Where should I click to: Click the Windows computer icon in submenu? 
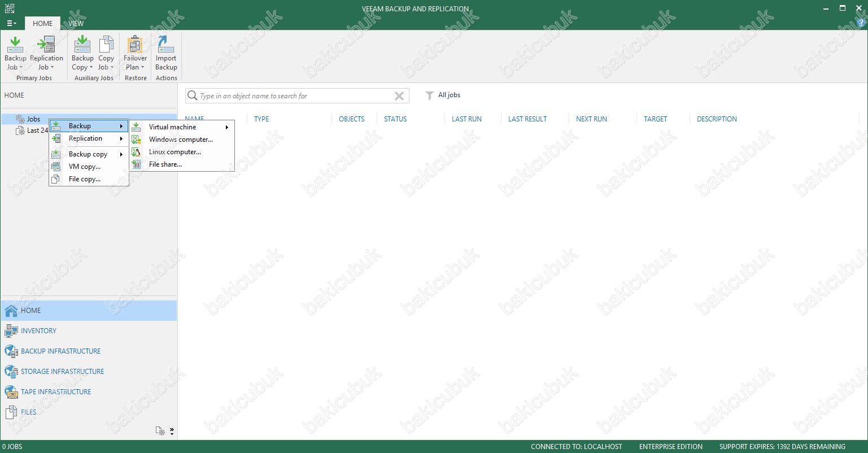coord(136,140)
